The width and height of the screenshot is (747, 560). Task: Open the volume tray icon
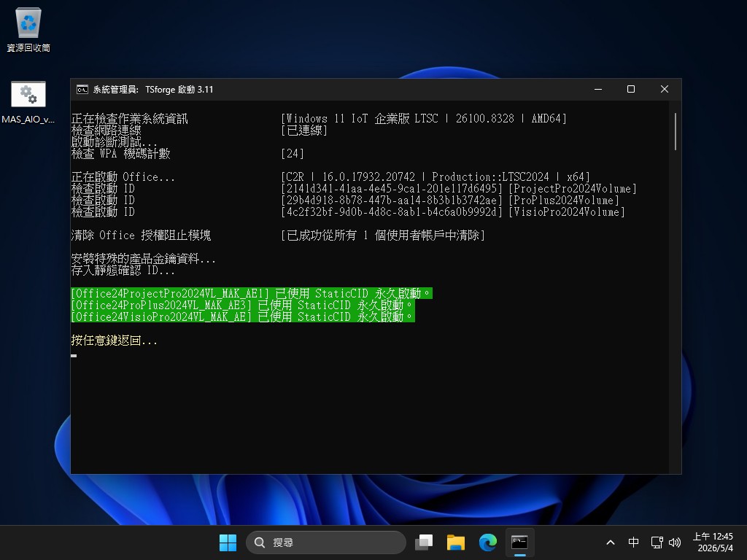click(675, 542)
